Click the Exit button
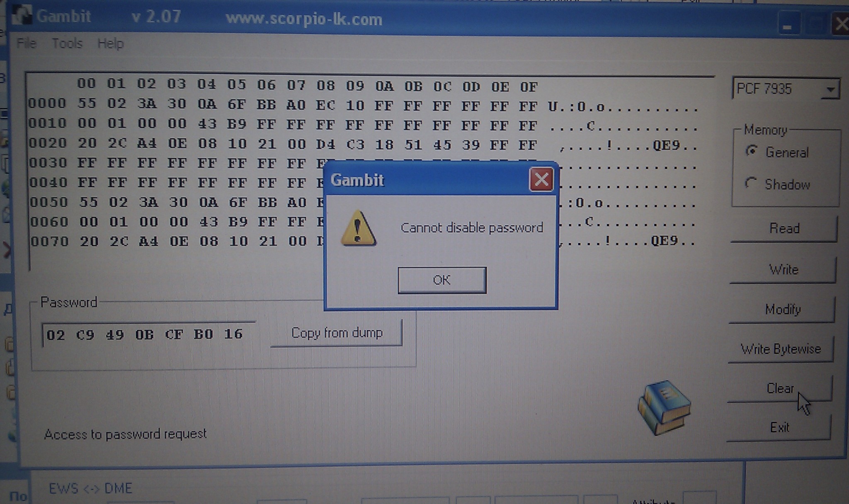The height and width of the screenshot is (504, 849). tap(779, 427)
